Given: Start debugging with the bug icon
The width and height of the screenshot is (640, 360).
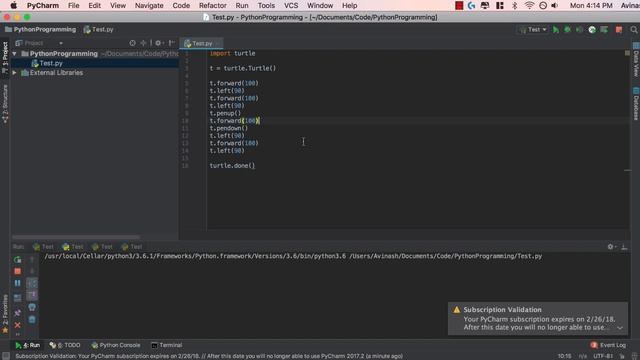Looking at the screenshot, I should pos(567,30).
